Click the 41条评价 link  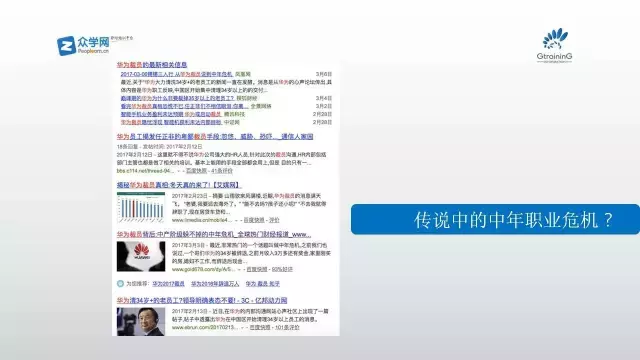pyautogui.click(x=222, y=171)
